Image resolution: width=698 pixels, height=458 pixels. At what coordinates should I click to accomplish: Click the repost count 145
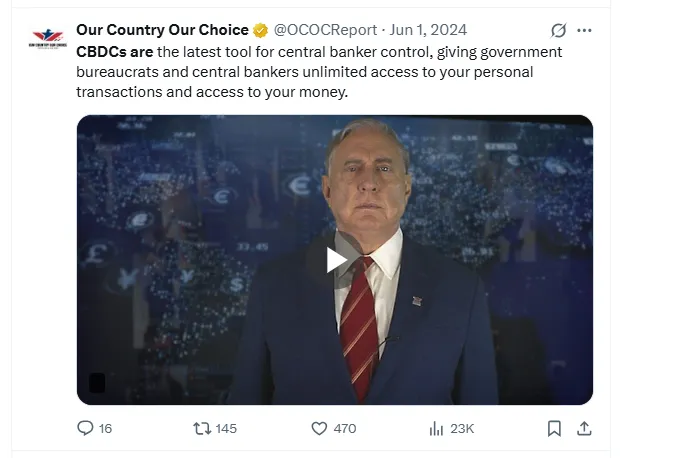click(x=226, y=428)
